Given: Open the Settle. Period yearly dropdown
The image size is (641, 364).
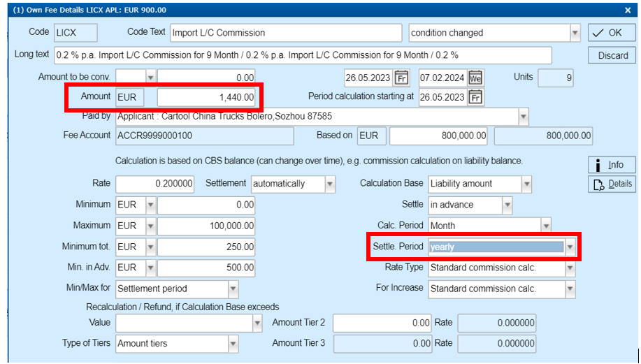Looking at the screenshot, I should (570, 247).
